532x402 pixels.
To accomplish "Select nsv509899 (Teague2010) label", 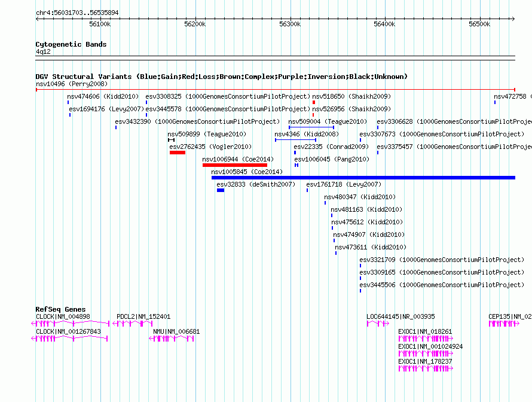I will point(207,134).
